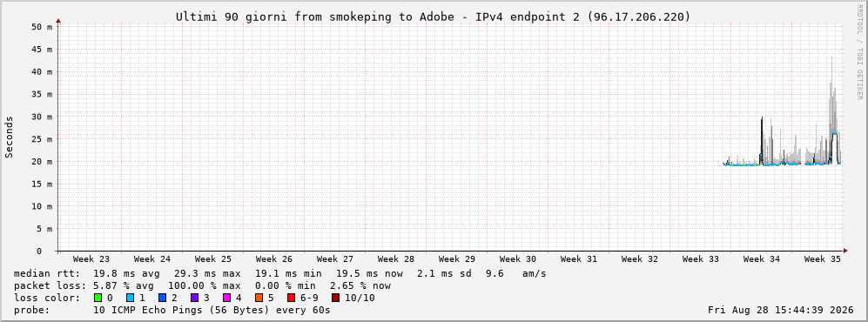Screen dimensions: 868x322
Task: Click the magenta loss color 4 swatch
Action: coord(226,298)
